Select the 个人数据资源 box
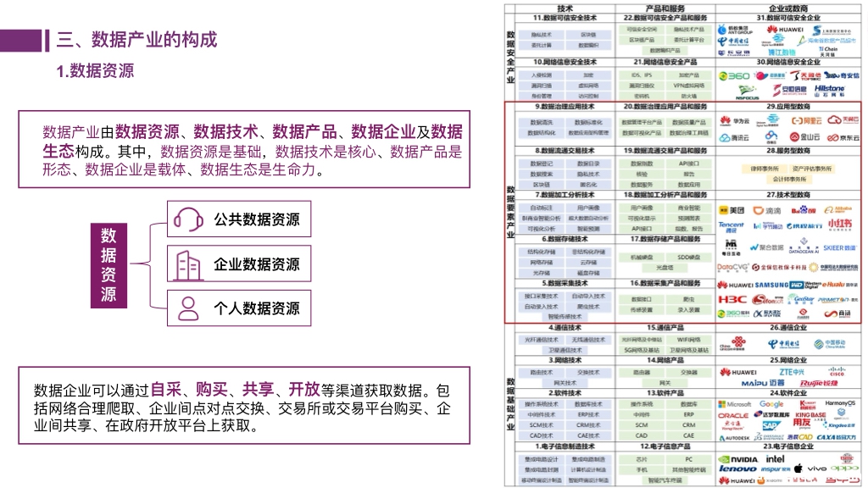 click(x=239, y=308)
